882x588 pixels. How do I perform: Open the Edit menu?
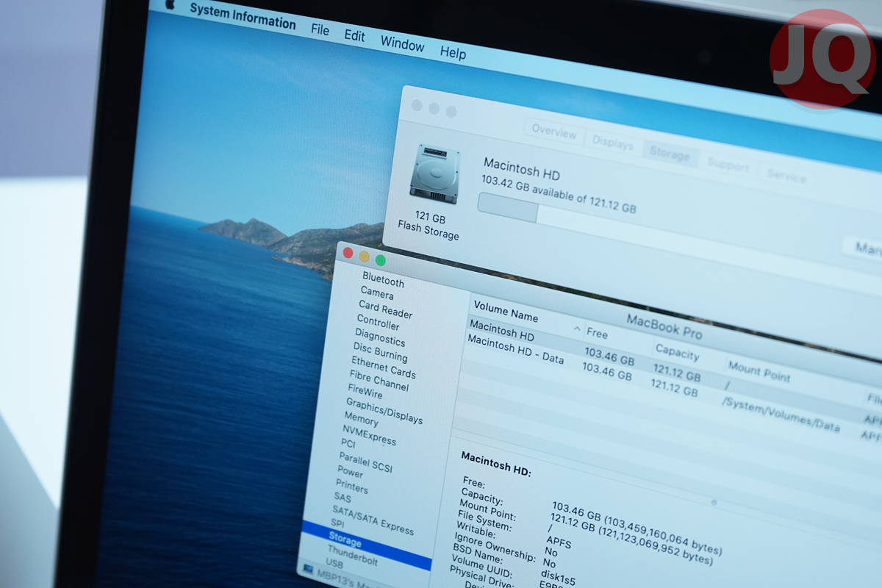(x=354, y=35)
